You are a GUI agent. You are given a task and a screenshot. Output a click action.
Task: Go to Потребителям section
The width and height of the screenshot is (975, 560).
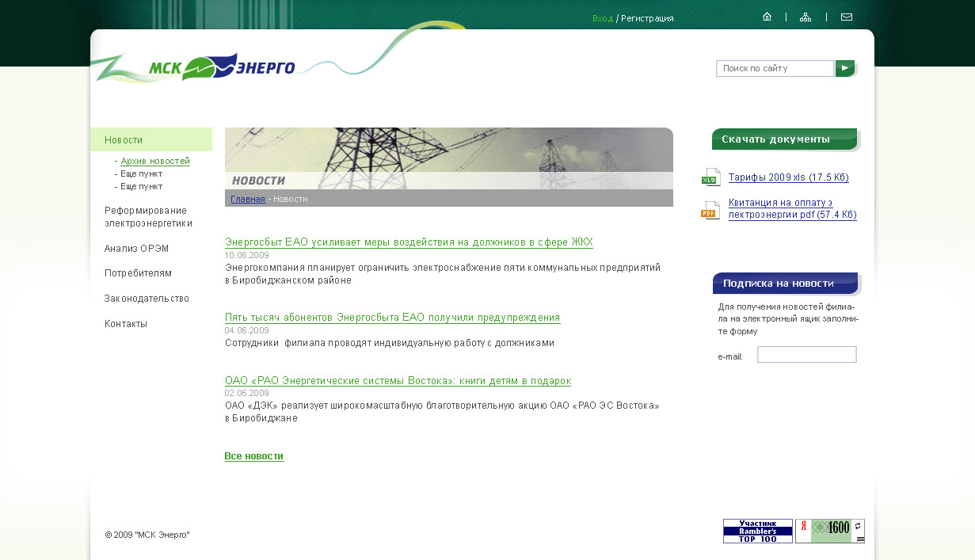coord(138,273)
